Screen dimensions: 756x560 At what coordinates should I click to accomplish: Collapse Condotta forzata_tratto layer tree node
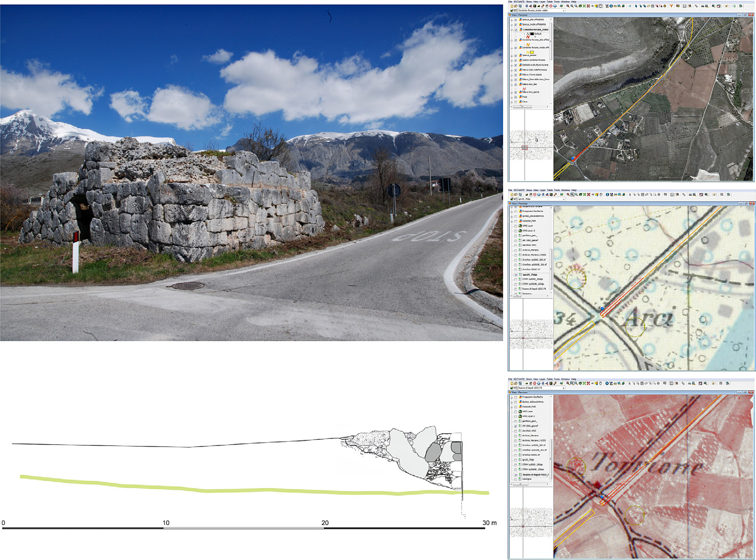click(x=512, y=30)
